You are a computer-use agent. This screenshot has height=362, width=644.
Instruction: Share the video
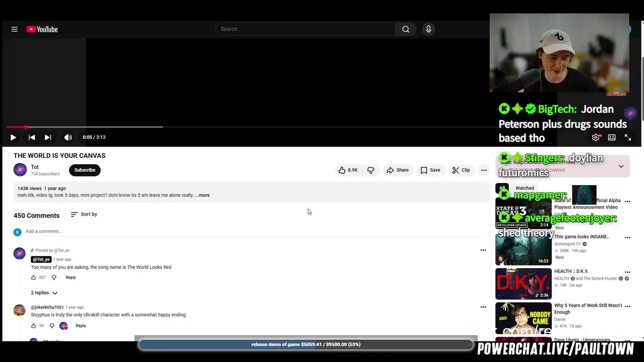(x=397, y=170)
